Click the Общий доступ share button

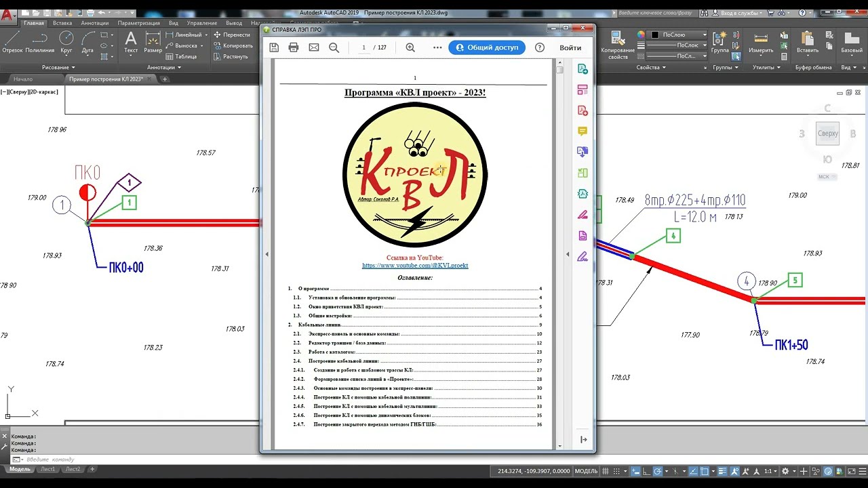tap(487, 47)
